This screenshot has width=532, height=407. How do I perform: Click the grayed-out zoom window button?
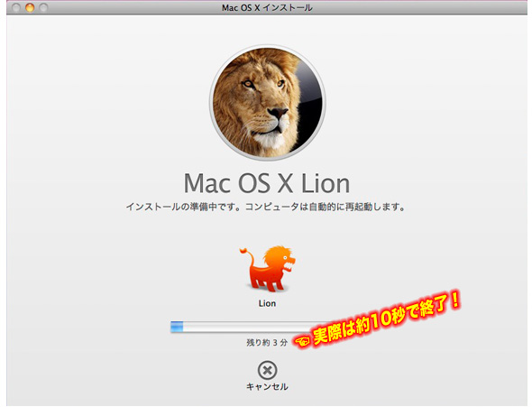(43, 7)
